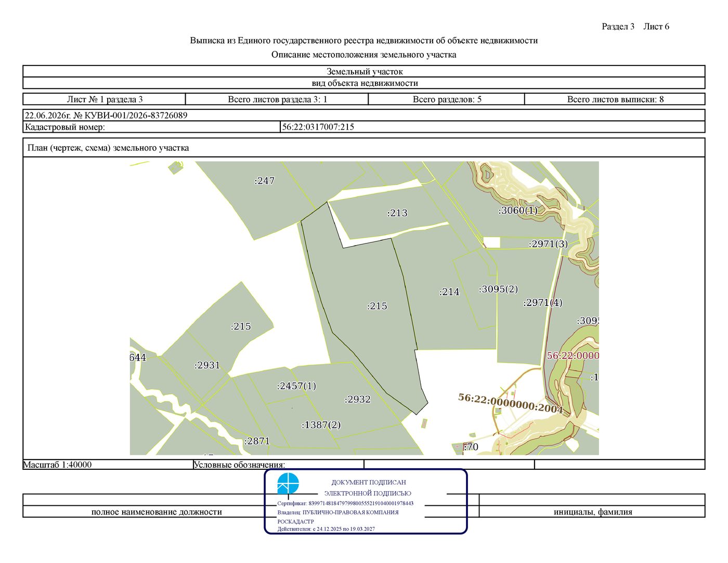
Task: Select the "Всего разделов: 5" cell
Action: click(x=447, y=99)
